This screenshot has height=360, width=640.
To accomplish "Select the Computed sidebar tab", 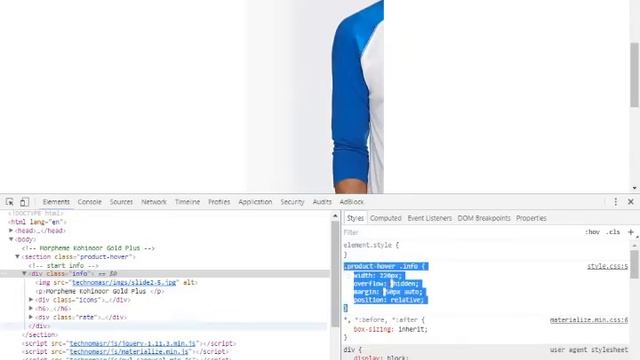I will (386, 218).
